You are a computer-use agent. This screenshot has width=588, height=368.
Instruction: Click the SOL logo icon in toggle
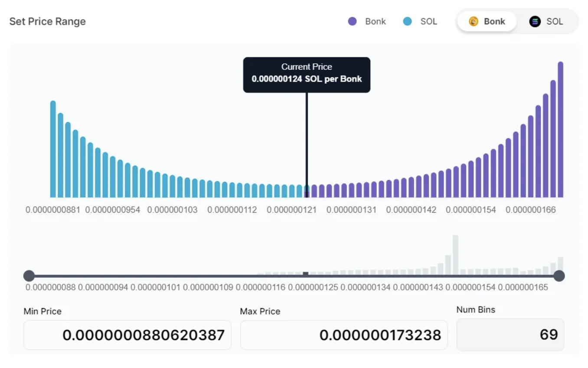(x=535, y=21)
